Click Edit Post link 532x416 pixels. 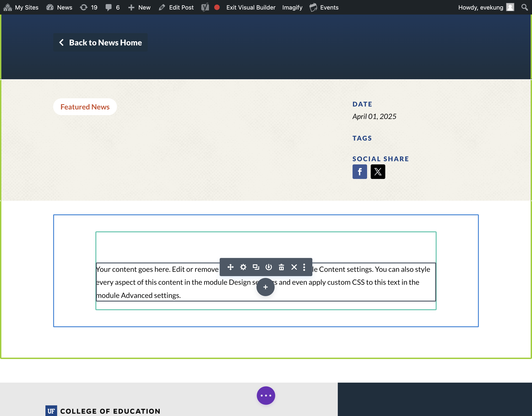pos(176,7)
